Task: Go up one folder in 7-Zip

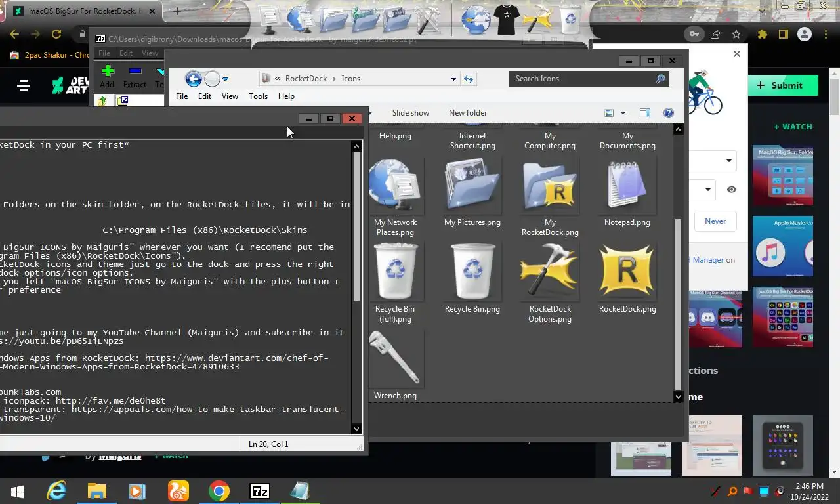Action: (102, 101)
